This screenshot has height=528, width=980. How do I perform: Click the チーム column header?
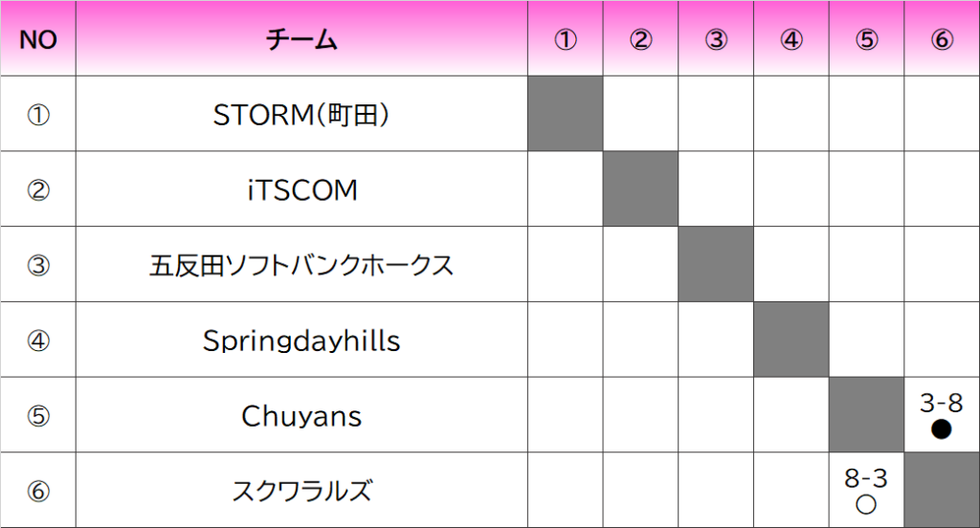click(x=301, y=39)
